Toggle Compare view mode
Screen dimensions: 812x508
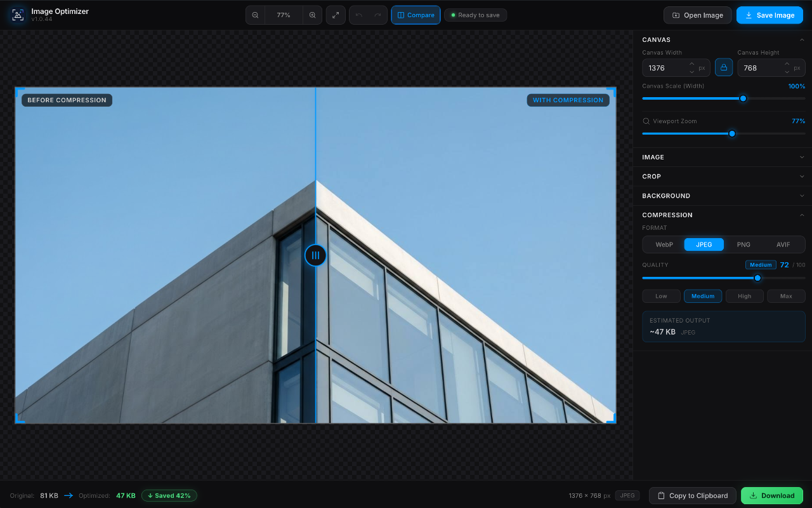click(416, 15)
